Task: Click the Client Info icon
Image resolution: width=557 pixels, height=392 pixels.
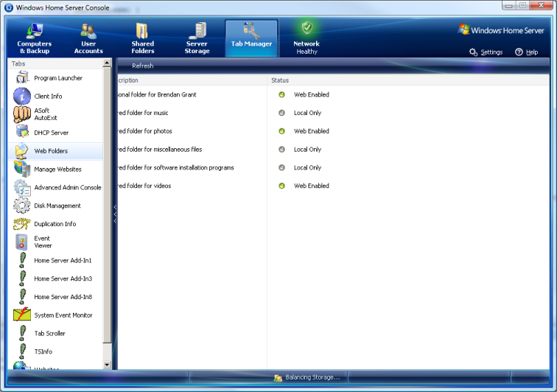Action: [22, 96]
